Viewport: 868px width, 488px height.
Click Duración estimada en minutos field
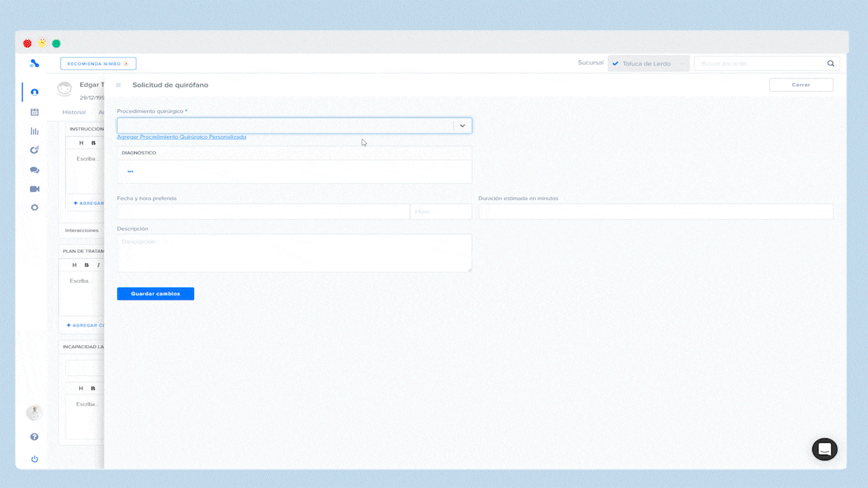(x=656, y=211)
